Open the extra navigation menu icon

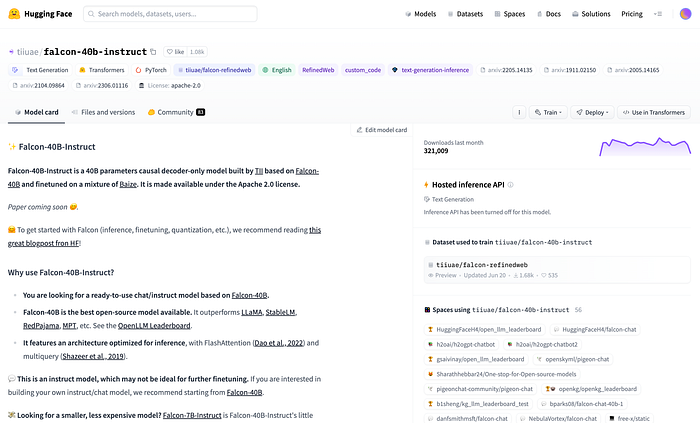(658, 14)
